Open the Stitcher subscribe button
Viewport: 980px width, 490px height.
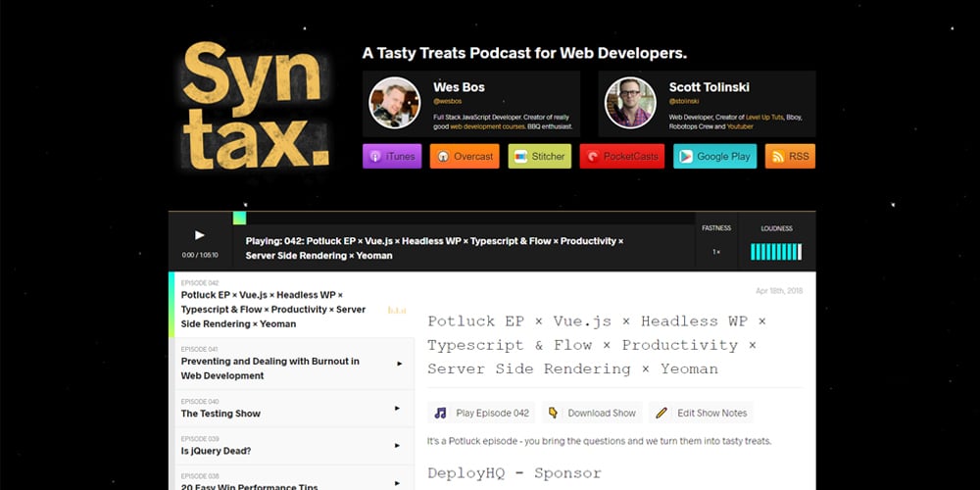[x=539, y=156]
